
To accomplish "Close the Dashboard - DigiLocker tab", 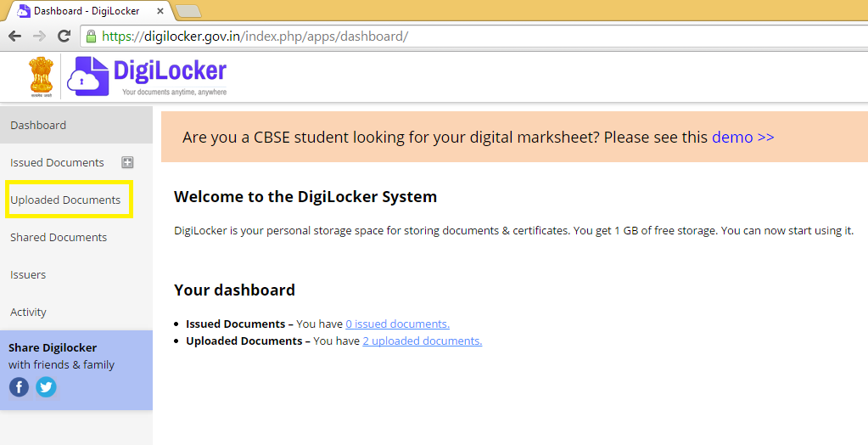I will [160, 11].
